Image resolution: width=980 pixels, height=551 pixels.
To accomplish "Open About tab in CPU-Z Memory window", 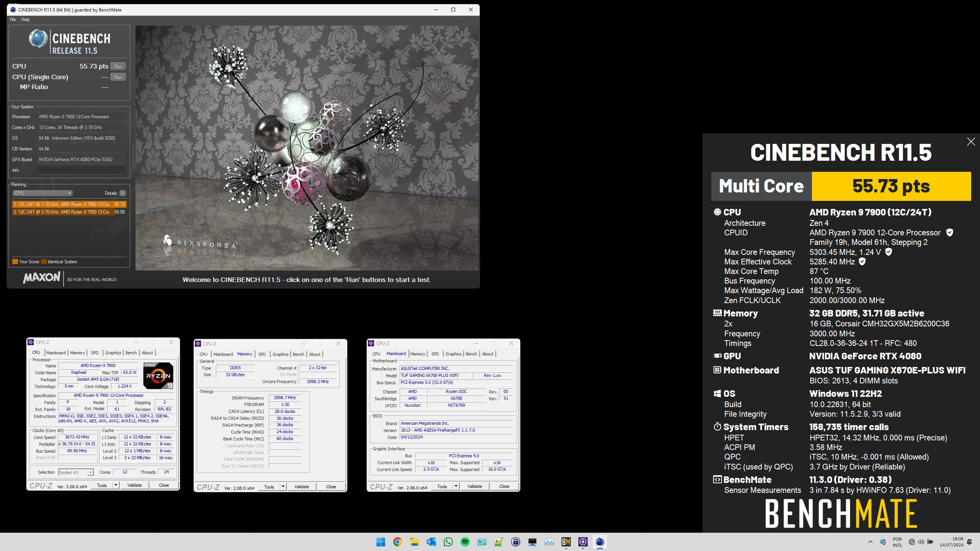I will pyautogui.click(x=315, y=354).
